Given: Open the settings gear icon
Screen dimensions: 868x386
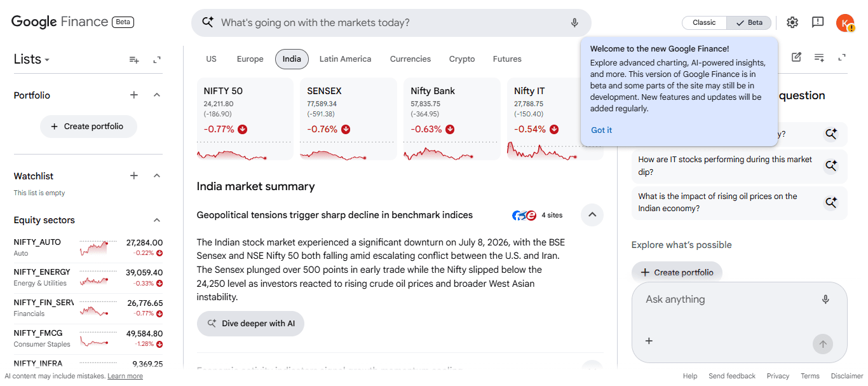Looking at the screenshot, I should [x=792, y=23].
